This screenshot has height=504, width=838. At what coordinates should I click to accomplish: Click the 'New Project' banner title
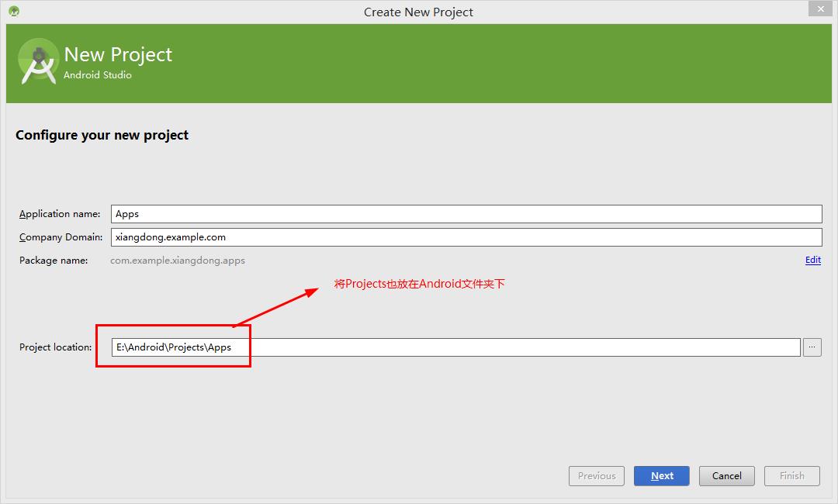pos(118,54)
